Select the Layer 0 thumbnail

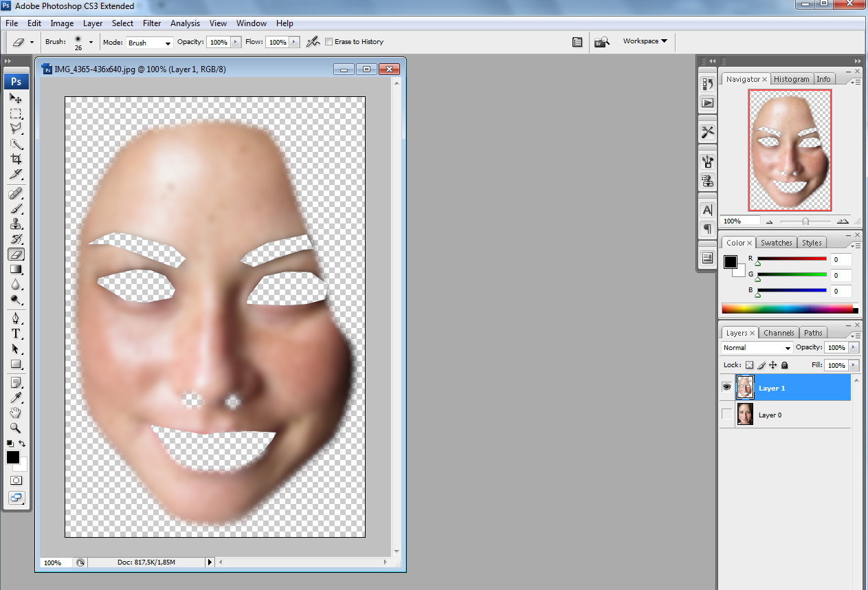745,415
